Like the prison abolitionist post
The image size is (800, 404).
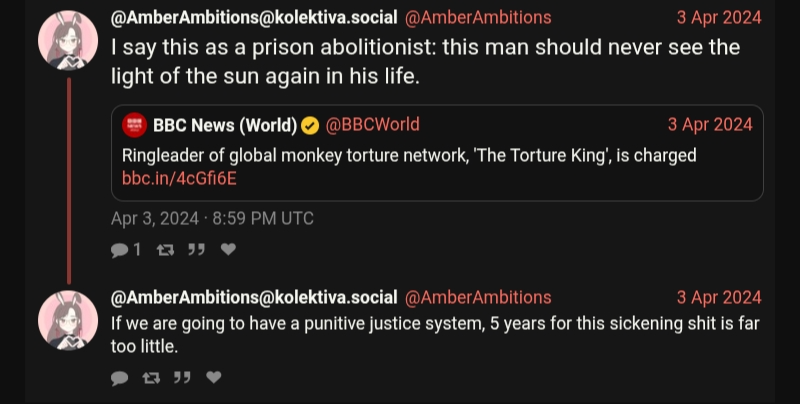[228, 250]
